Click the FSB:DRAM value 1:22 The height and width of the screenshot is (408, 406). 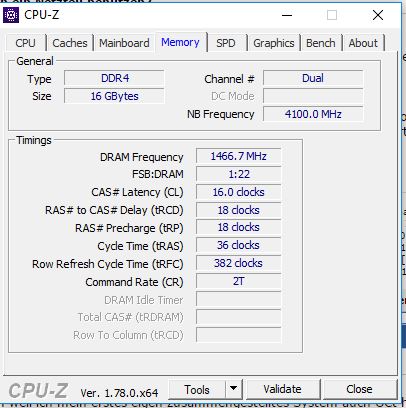coord(239,174)
